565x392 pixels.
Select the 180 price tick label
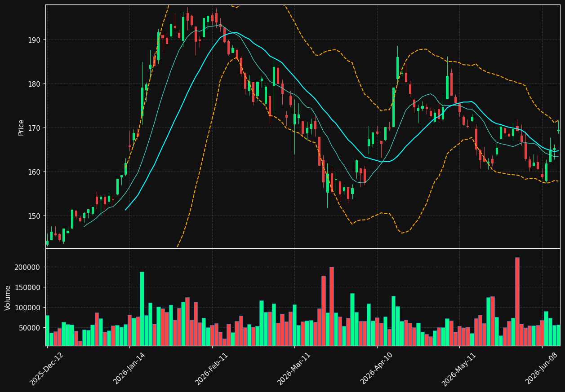[x=33, y=84]
